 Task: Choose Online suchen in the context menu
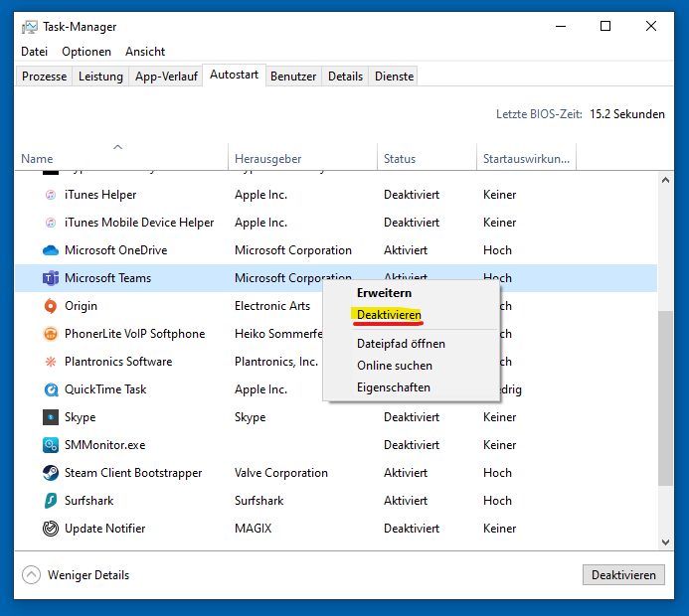click(x=412, y=366)
